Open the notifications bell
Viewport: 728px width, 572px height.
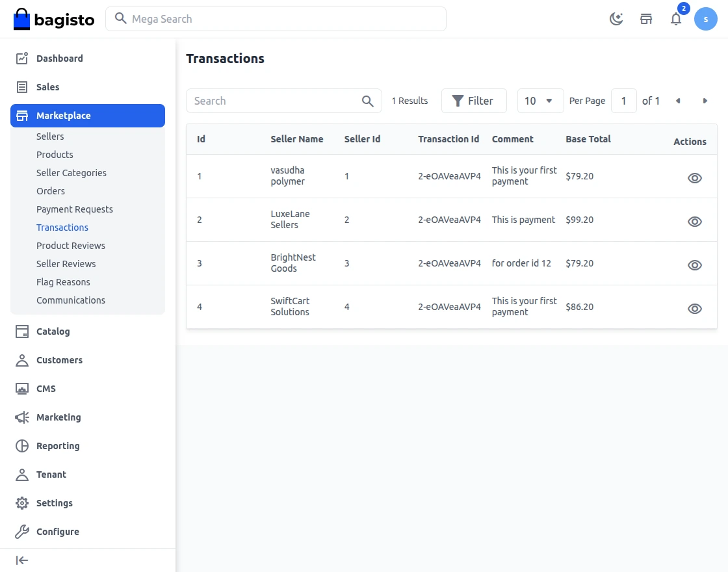676,19
